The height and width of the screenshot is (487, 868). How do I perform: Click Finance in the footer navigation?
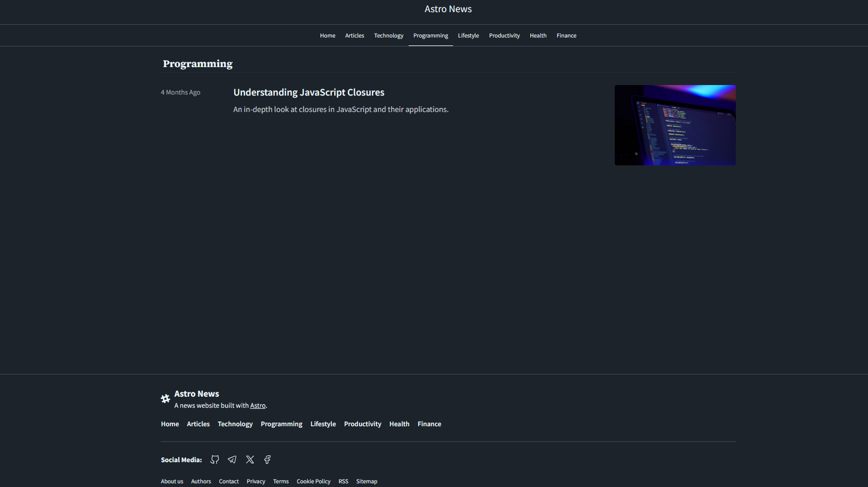(429, 424)
